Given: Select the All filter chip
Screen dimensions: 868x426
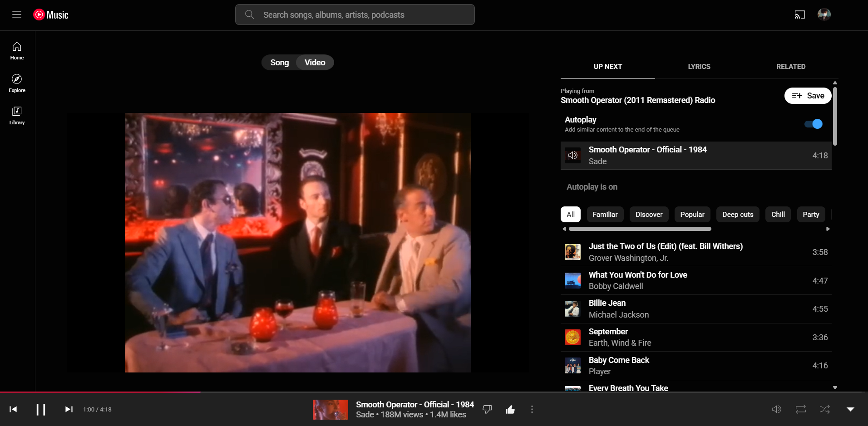Looking at the screenshot, I should click(571, 214).
